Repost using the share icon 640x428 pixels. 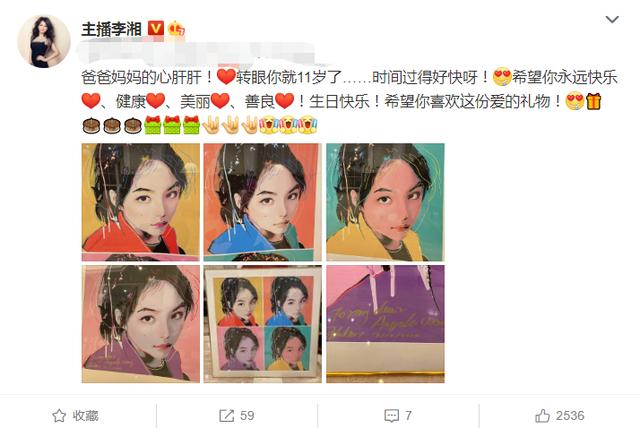pyautogui.click(x=227, y=416)
